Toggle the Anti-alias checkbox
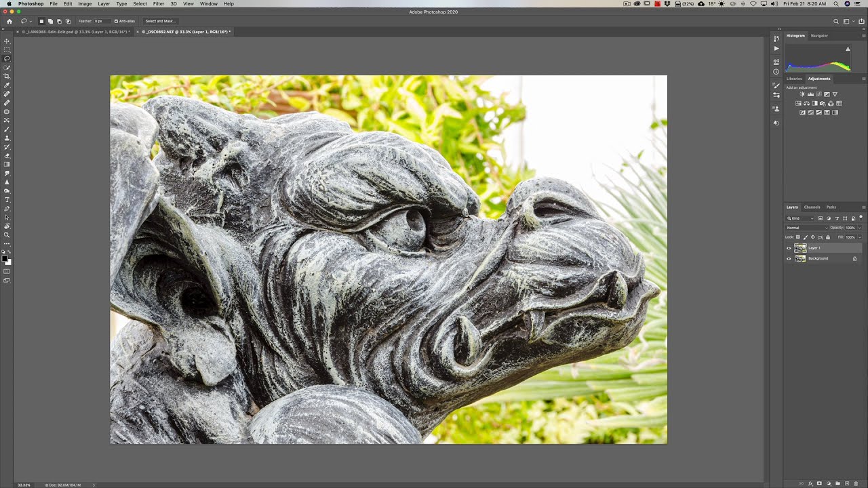This screenshot has width=868, height=488. pyautogui.click(x=116, y=21)
